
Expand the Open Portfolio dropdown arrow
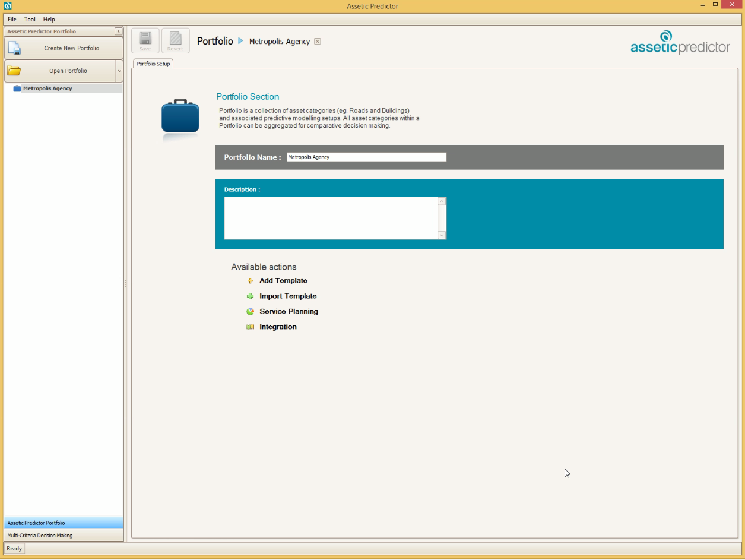119,71
